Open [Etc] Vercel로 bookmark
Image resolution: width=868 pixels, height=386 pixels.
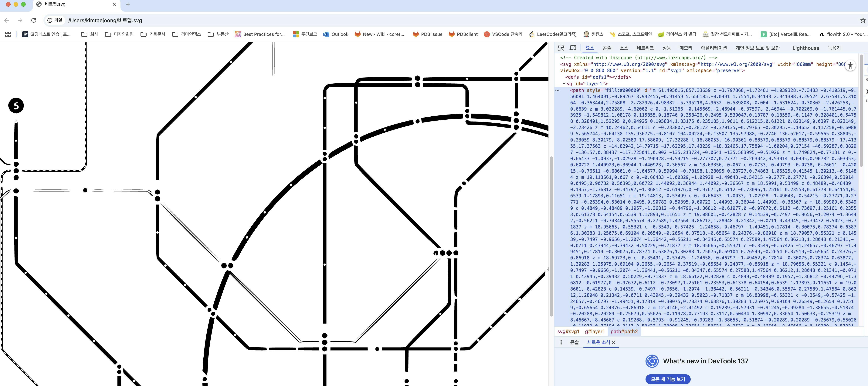[786, 34]
